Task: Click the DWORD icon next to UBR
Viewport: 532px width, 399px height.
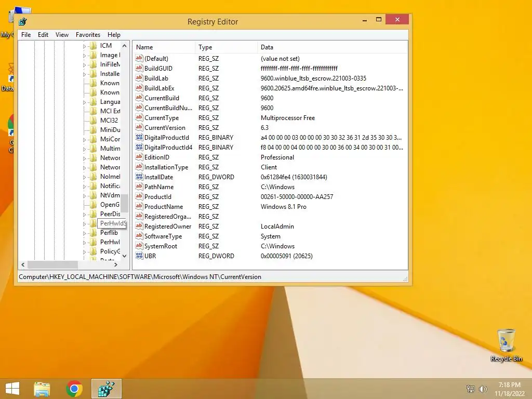Action: point(139,256)
